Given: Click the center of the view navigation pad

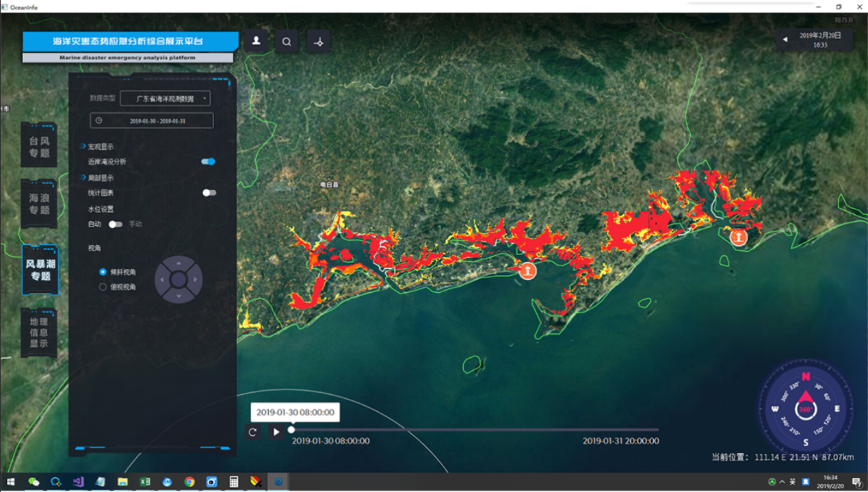Looking at the screenshot, I should click(x=179, y=279).
